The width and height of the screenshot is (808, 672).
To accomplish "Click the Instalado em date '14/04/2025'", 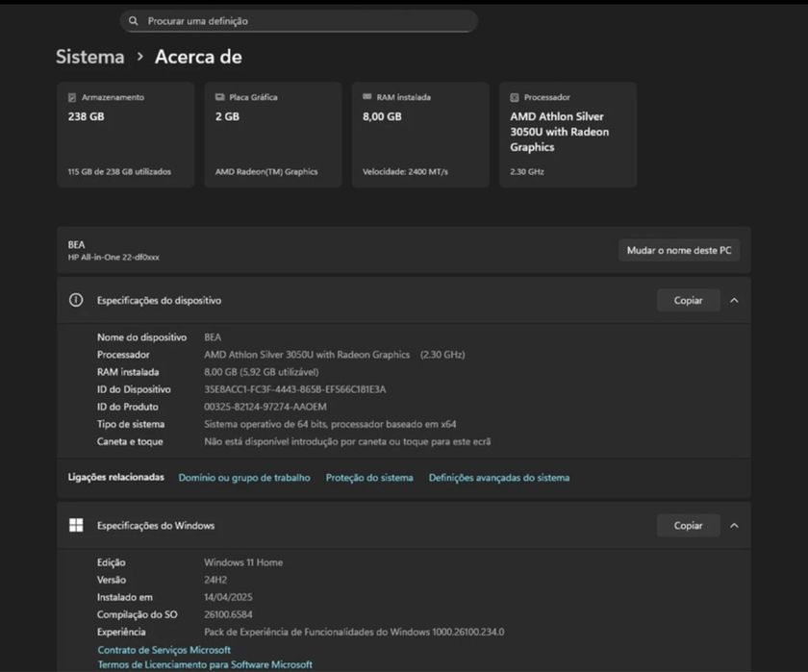I will point(228,597).
